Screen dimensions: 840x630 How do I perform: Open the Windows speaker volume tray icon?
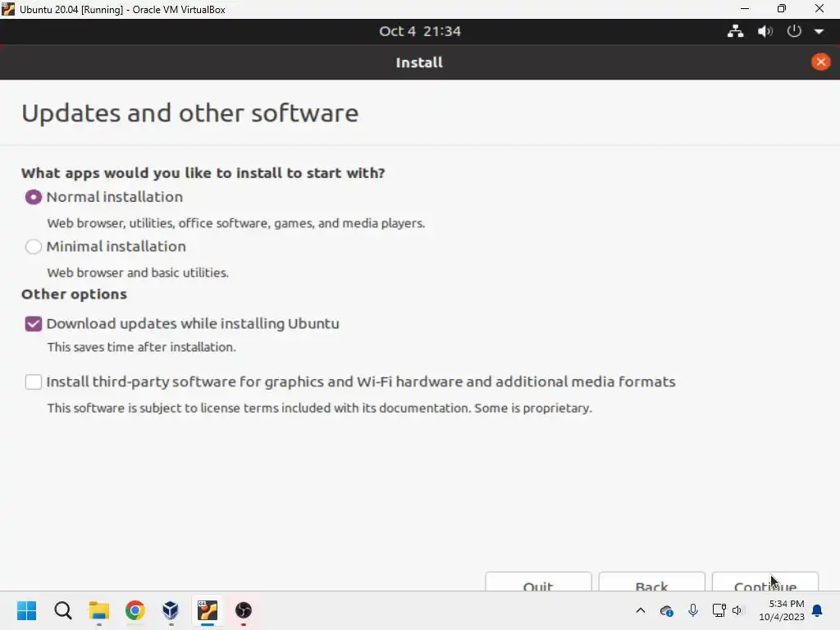point(737,610)
